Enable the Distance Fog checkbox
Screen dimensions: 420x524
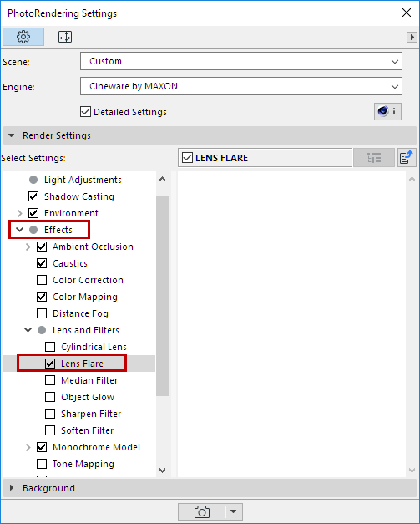click(42, 313)
